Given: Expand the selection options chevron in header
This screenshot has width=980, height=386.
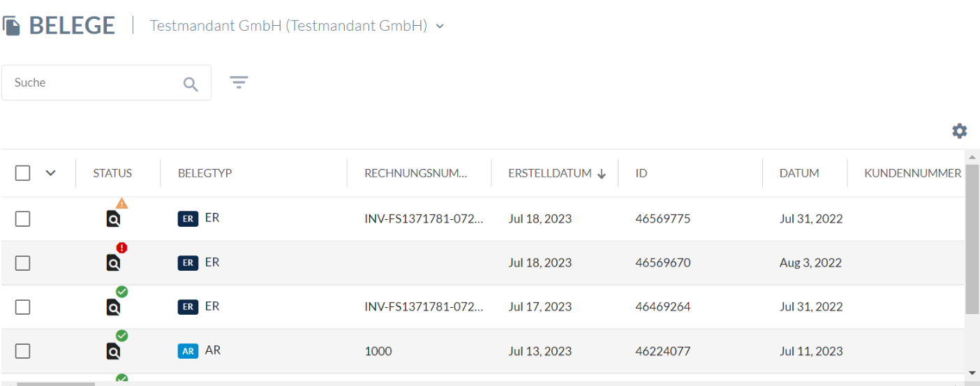Looking at the screenshot, I should (x=50, y=173).
